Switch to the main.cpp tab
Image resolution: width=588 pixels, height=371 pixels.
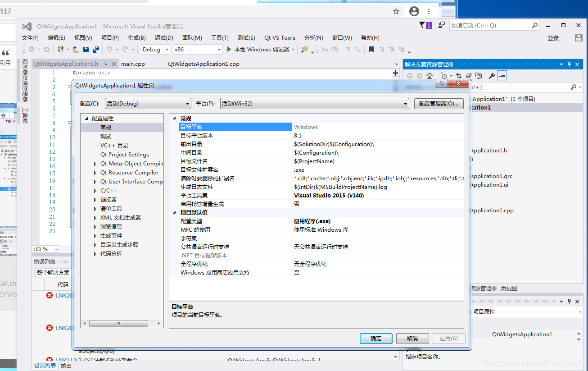(x=133, y=64)
